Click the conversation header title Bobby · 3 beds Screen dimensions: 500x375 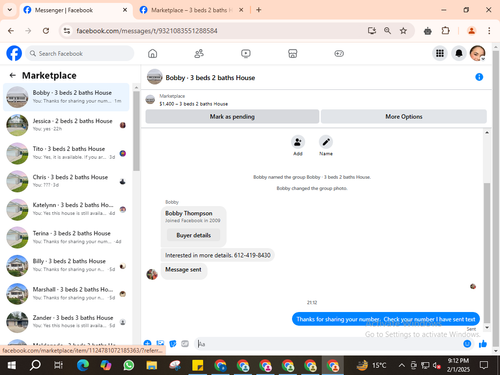coord(210,78)
